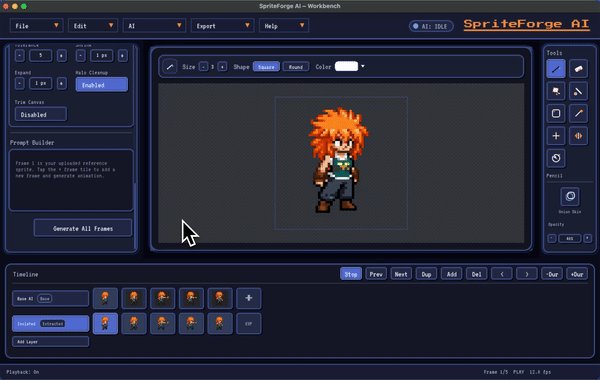Select fifth frame thumbnail in Base AI row
The height and width of the screenshot is (380, 600).
click(x=220, y=298)
